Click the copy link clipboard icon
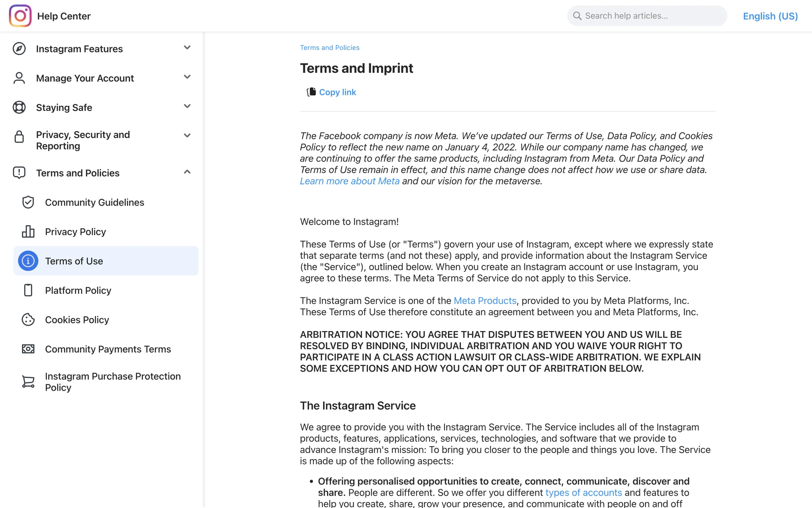The height and width of the screenshot is (508, 812). 311,92
